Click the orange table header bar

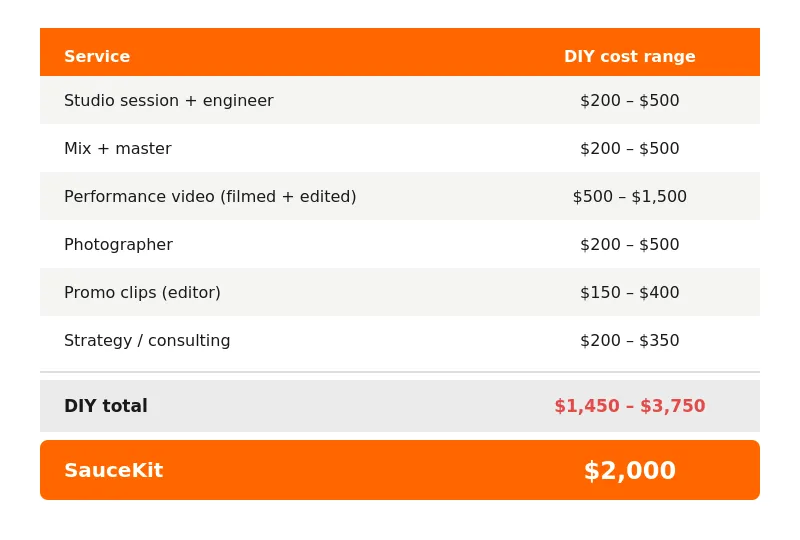click(400, 52)
